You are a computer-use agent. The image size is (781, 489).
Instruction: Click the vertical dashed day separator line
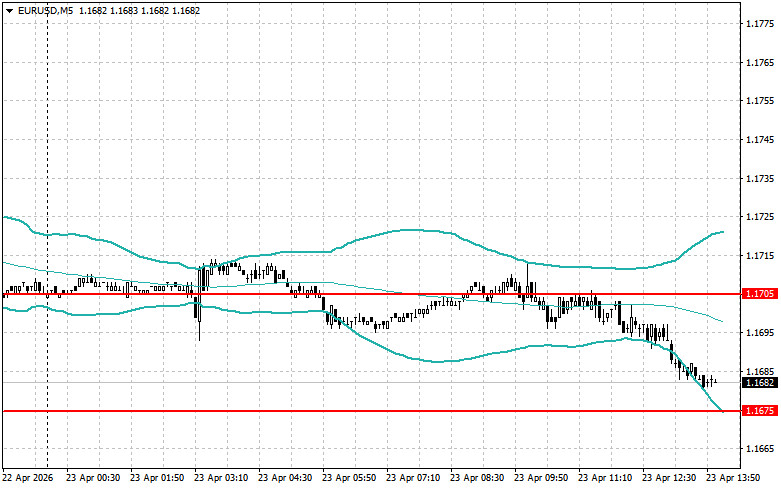47,235
